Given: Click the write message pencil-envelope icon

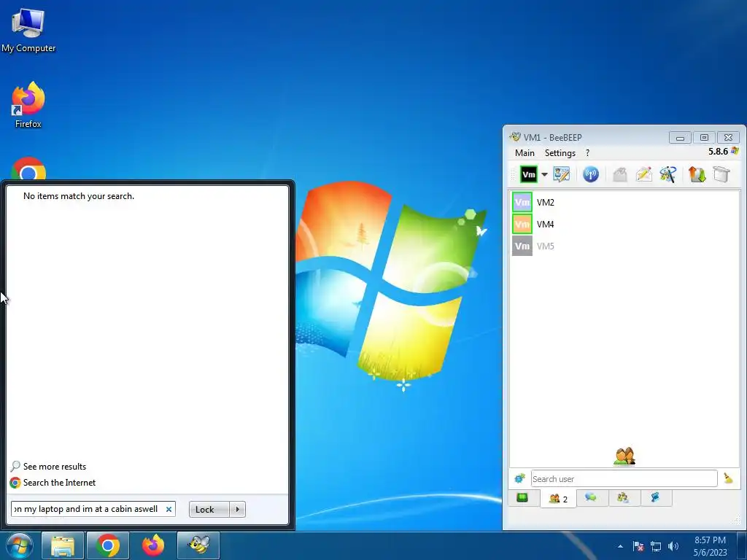Looking at the screenshot, I should point(643,174).
